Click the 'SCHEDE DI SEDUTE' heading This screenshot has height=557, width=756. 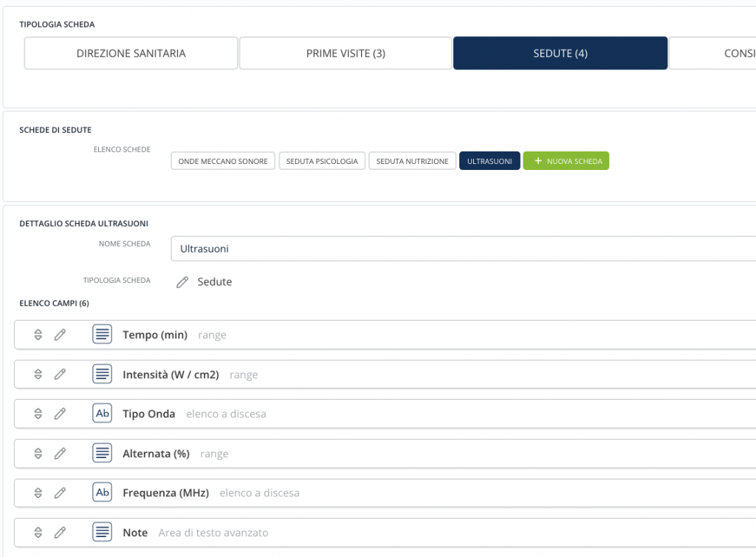coord(55,130)
